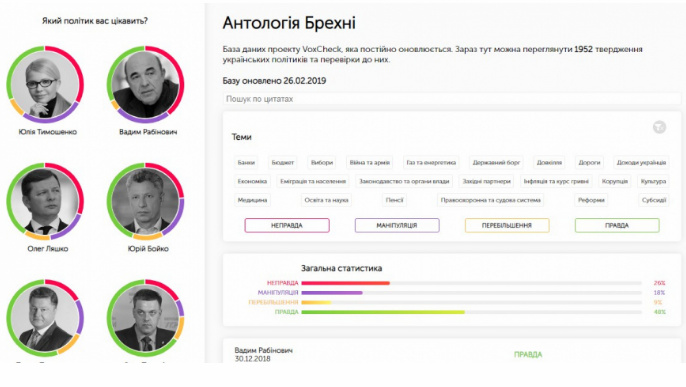This screenshot has height=387, width=686.
Task: Toggle the Доходи українців topic tag
Action: tap(641, 162)
